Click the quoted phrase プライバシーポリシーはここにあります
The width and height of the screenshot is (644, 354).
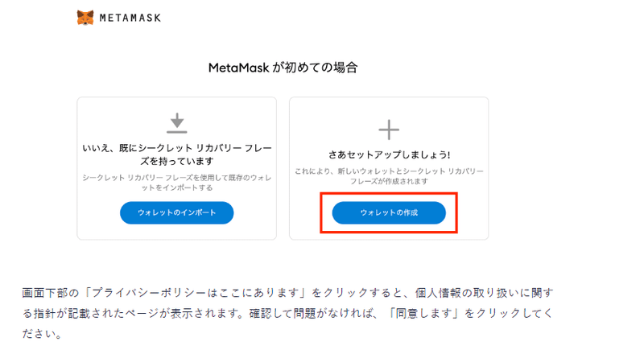tap(196, 293)
